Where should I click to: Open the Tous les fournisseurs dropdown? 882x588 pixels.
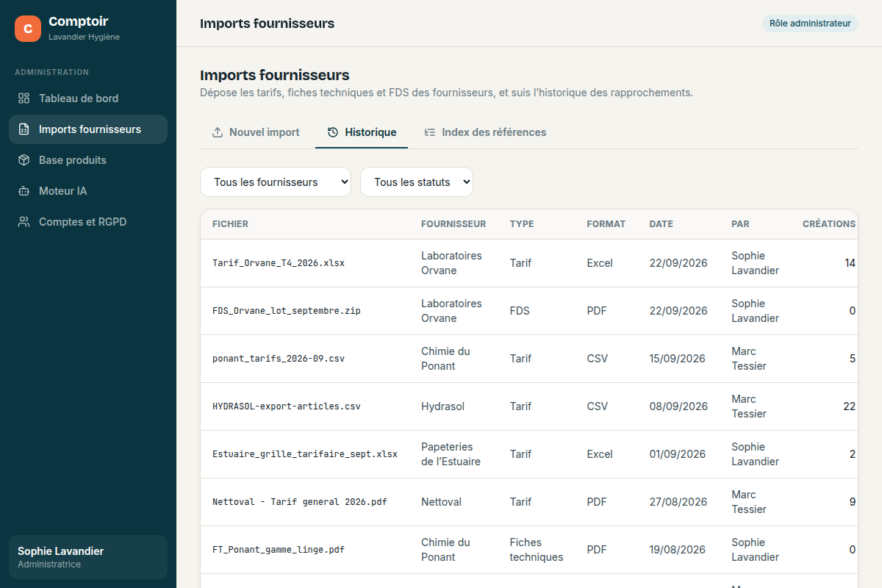point(276,182)
